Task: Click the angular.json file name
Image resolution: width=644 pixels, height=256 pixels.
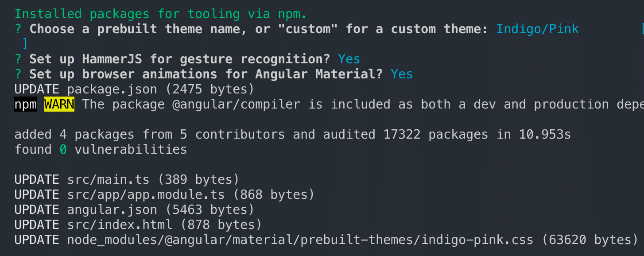Action: (112, 210)
